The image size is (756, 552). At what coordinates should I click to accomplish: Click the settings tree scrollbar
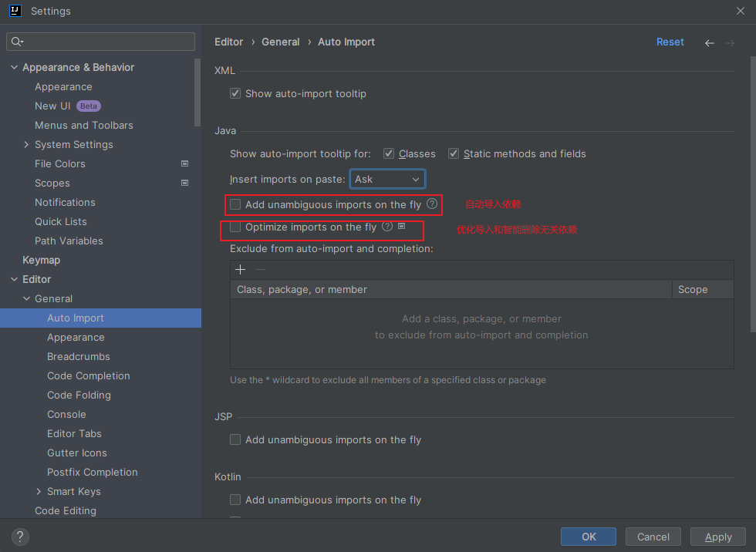[x=197, y=93]
